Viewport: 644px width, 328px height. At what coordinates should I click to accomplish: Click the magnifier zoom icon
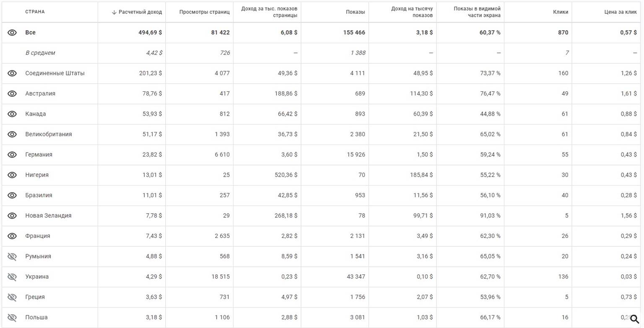tap(634, 319)
